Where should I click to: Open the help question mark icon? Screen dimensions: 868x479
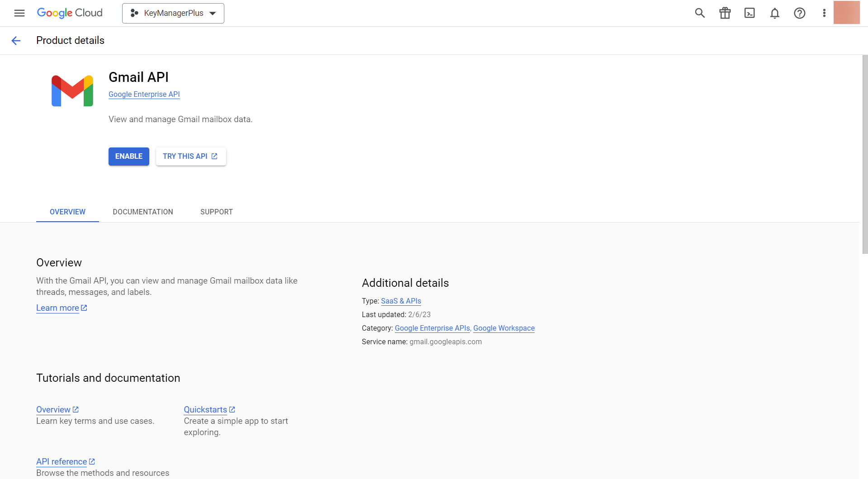click(x=799, y=13)
